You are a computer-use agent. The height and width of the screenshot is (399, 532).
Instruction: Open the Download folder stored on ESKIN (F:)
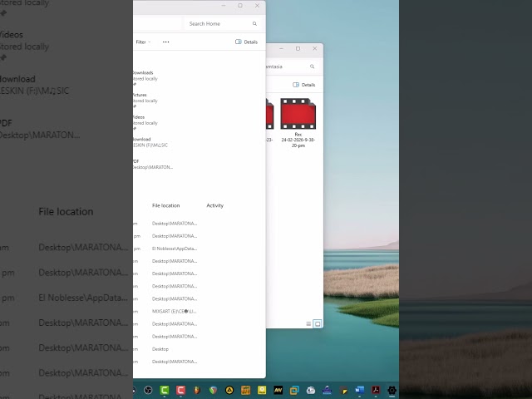coord(150,142)
